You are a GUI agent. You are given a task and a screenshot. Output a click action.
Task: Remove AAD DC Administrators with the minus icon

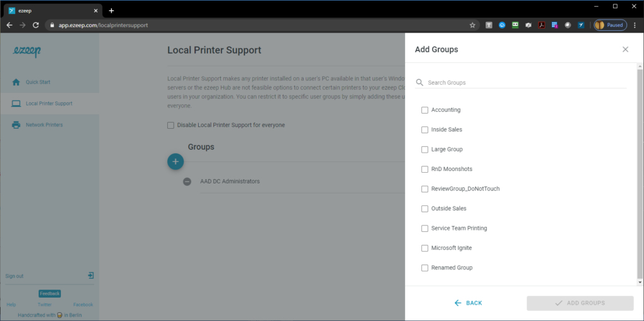point(187,182)
